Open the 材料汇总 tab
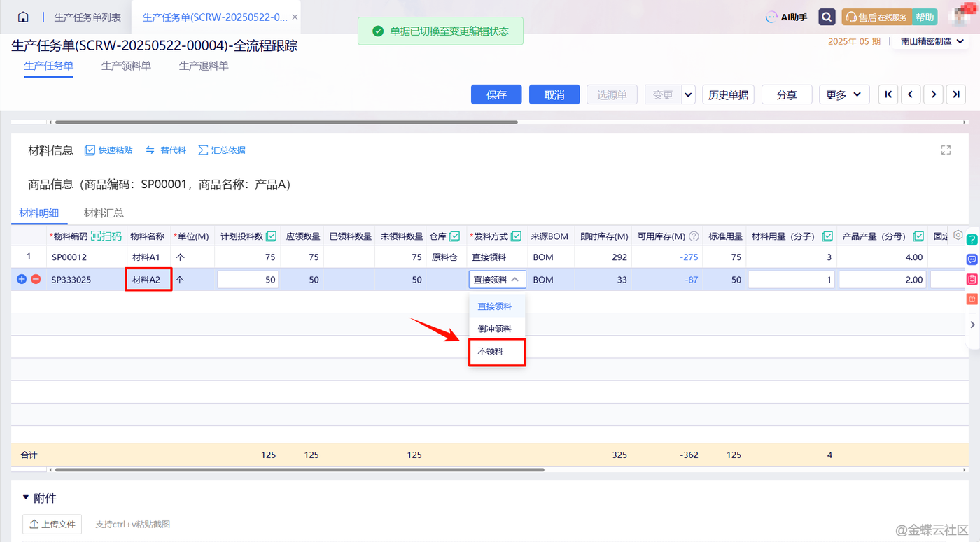Screen dimensions: 980x542 click(104, 213)
